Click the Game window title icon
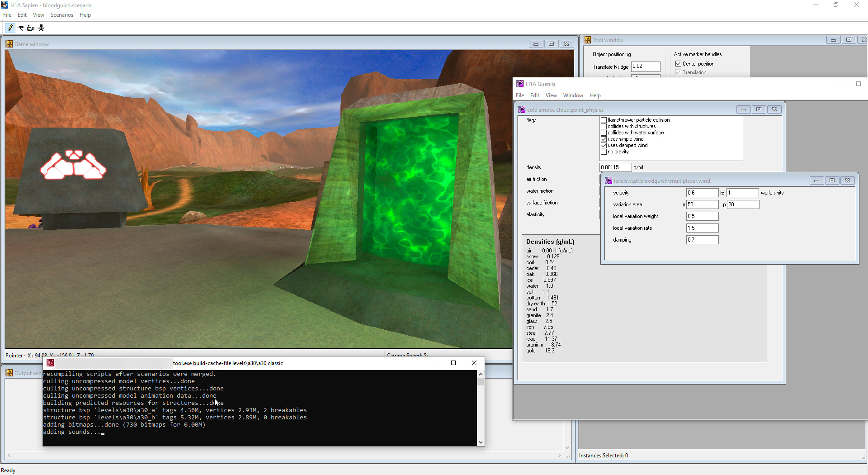The width and height of the screenshot is (868, 475). point(9,44)
